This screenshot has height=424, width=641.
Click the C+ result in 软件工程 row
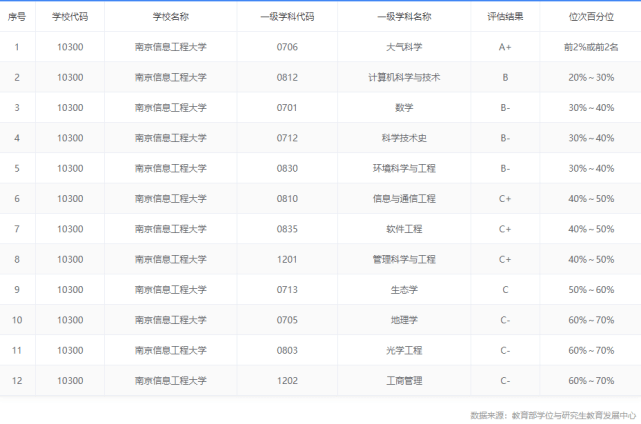pos(505,229)
